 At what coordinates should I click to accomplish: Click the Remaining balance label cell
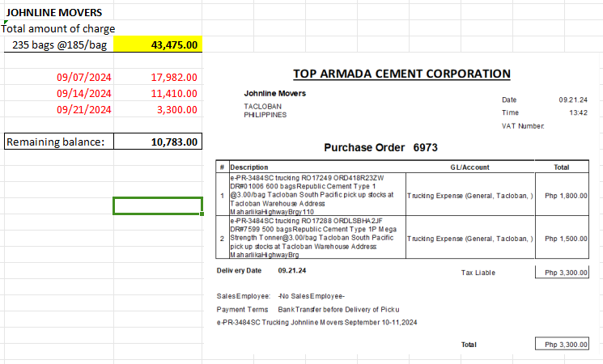coord(57,142)
